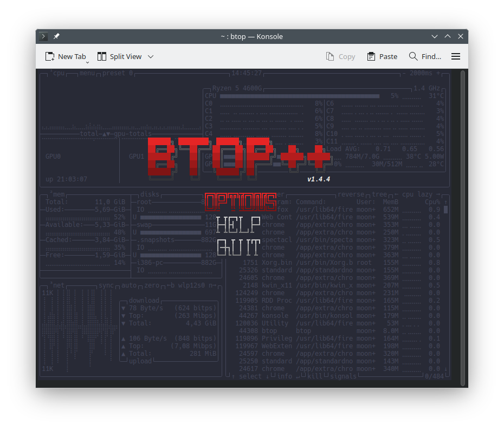Click the terminal vertical scrollbar
The image size is (504, 430).
[462, 228]
